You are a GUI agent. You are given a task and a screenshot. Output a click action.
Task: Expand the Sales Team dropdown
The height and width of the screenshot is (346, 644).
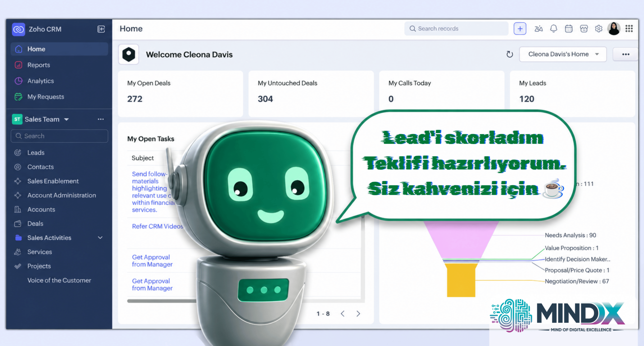click(66, 119)
